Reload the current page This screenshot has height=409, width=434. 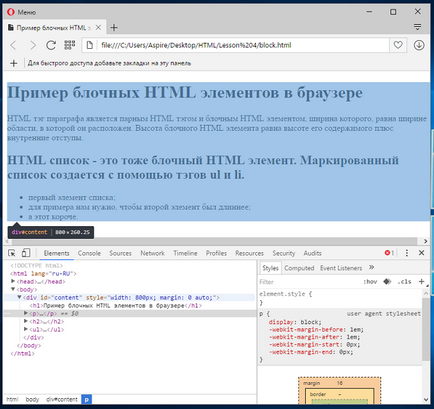click(51, 45)
